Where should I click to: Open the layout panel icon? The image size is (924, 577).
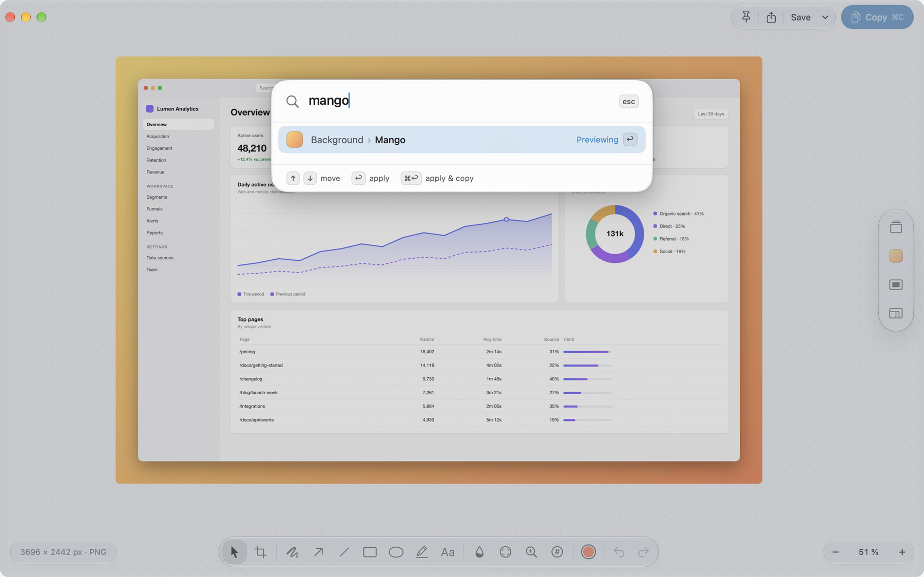point(896,313)
